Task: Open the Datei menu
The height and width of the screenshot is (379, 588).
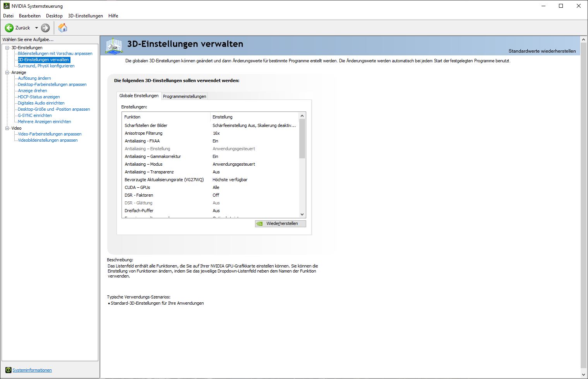Action: (8, 16)
